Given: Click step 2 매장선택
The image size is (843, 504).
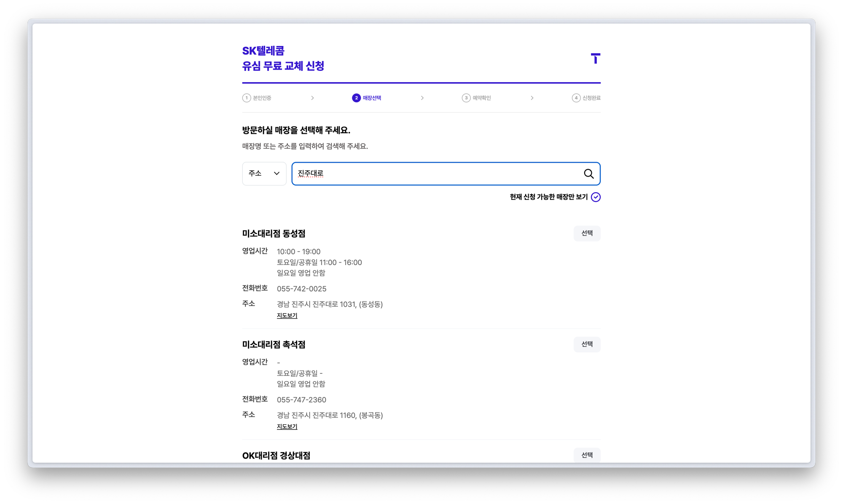Looking at the screenshot, I should [367, 98].
